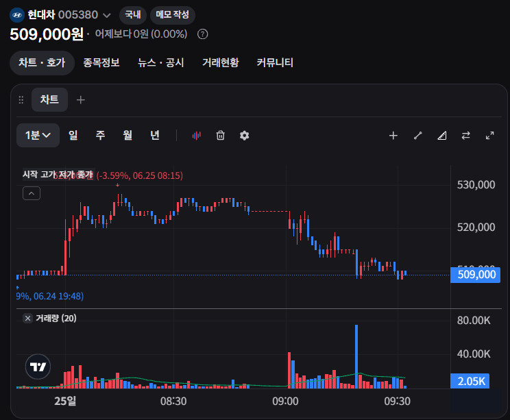Click the Hyundai logo icon

tap(17, 15)
